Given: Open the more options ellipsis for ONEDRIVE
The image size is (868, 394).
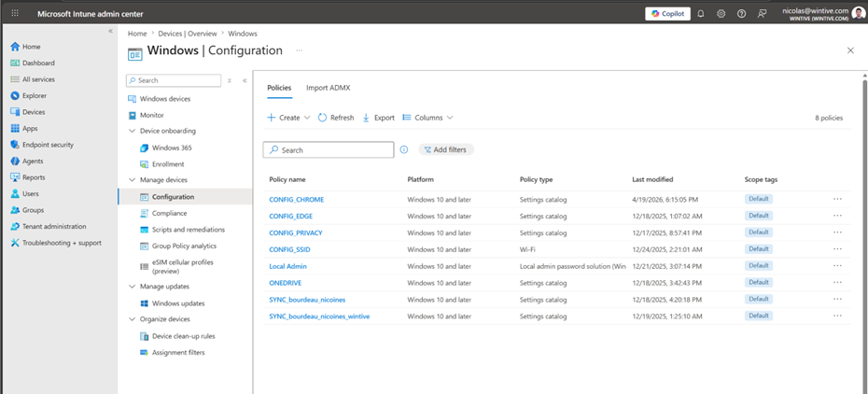Looking at the screenshot, I should click(837, 283).
